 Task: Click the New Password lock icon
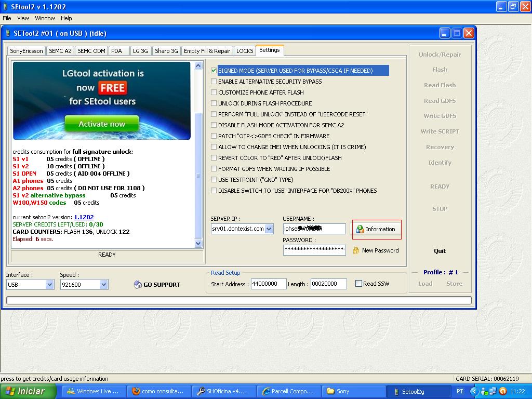pyautogui.click(x=356, y=250)
